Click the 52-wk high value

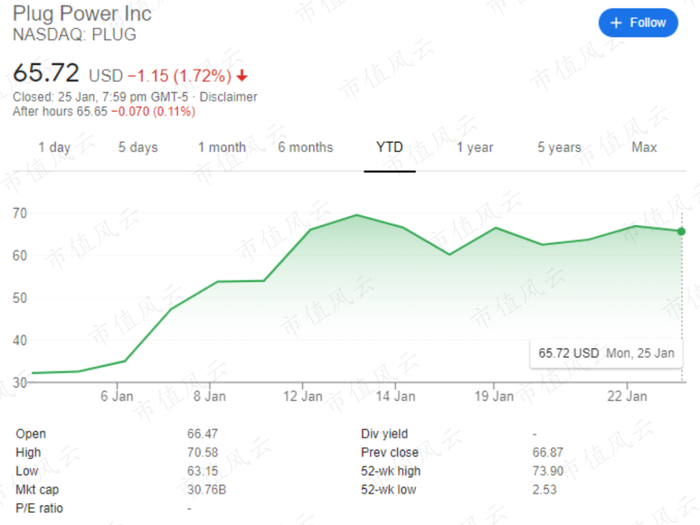[548, 470]
